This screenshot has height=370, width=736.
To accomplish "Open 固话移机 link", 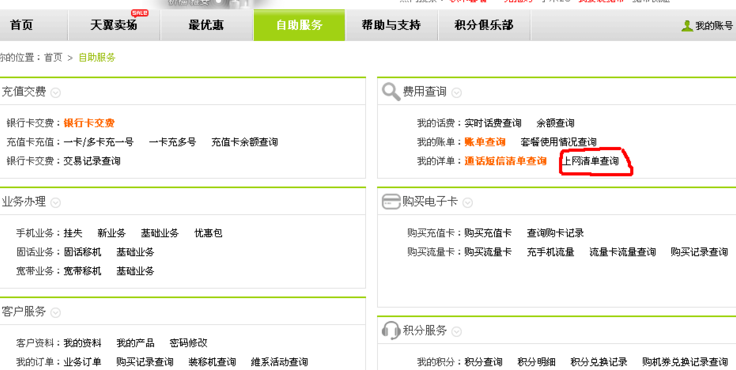I will click(x=82, y=252).
